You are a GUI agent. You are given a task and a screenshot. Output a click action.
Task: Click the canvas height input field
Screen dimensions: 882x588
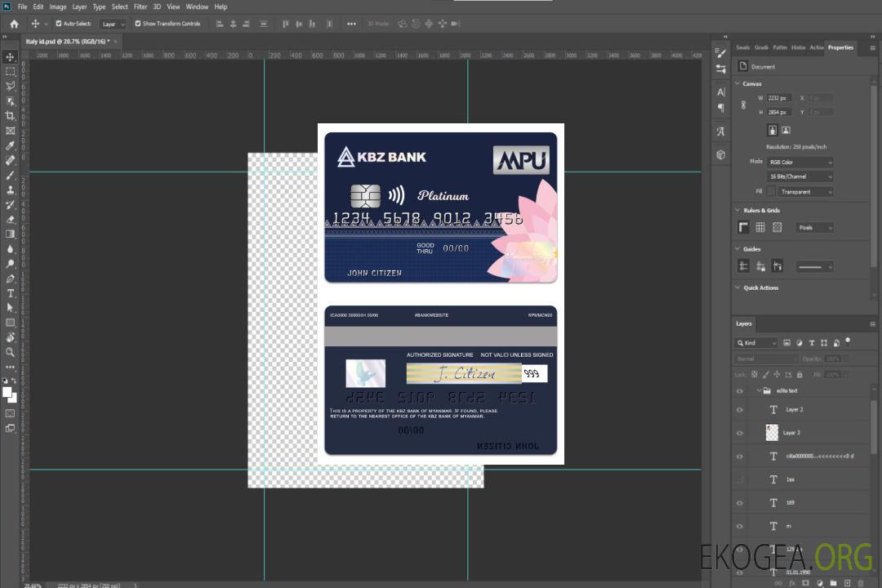tap(779, 113)
